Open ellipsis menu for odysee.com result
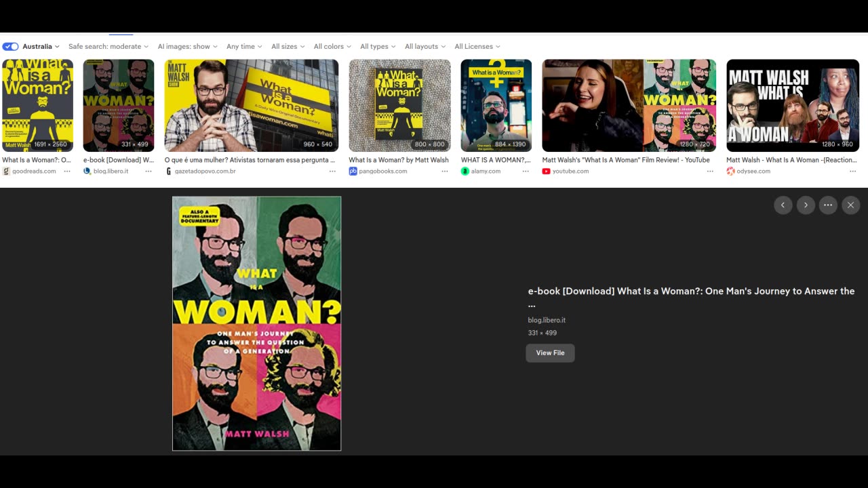This screenshot has height=488, width=868. coord(852,171)
